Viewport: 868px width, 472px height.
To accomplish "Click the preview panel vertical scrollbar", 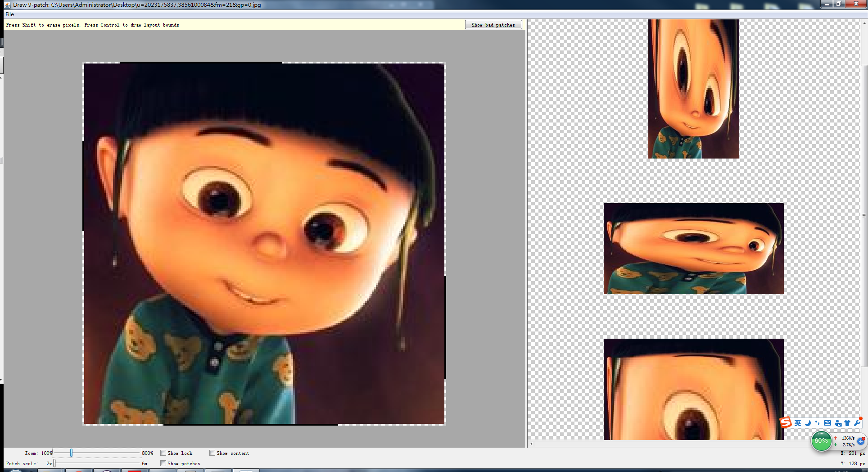I will [x=864, y=216].
